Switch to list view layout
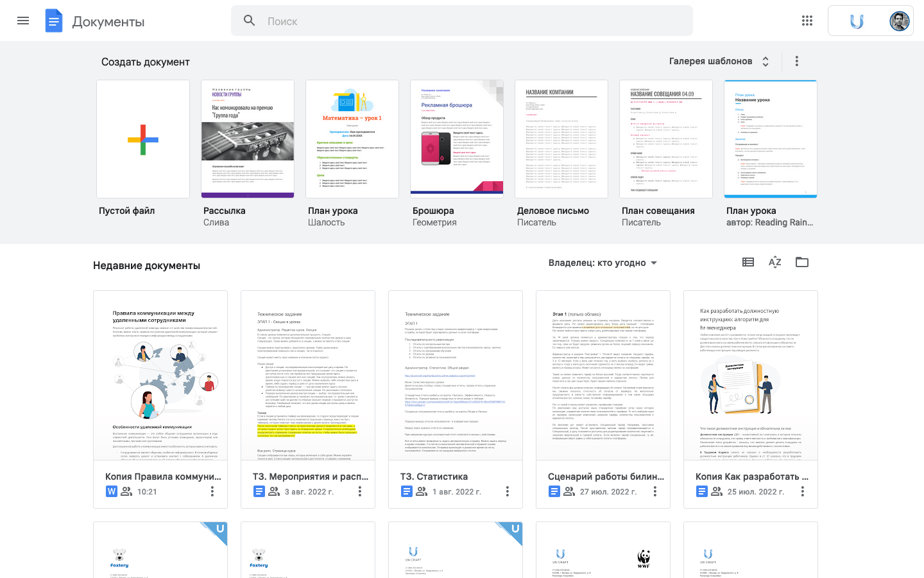Image resolution: width=924 pixels, height=578 pixels. click(x=748, y=262)
